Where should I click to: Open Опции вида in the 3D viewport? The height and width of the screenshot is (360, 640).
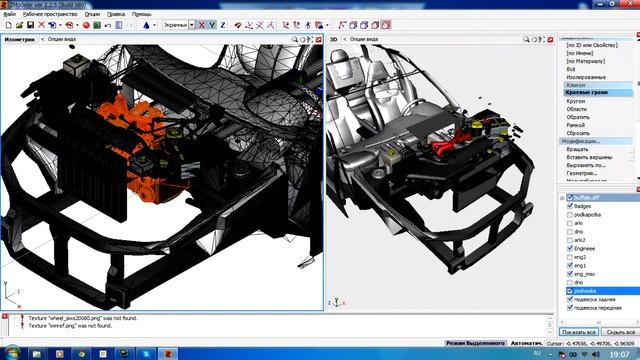(x=364, y=40)
